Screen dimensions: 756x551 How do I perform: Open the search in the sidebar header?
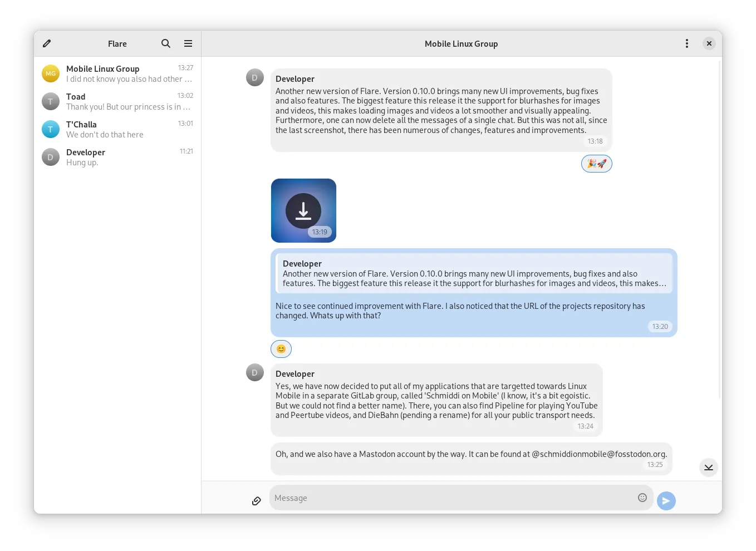tap(166, 43)
